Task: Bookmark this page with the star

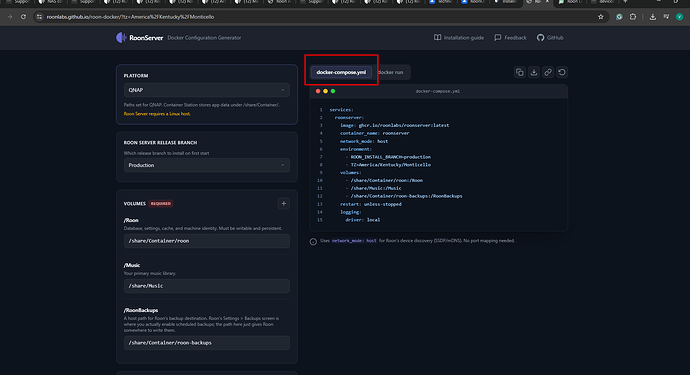Action: 601,17
